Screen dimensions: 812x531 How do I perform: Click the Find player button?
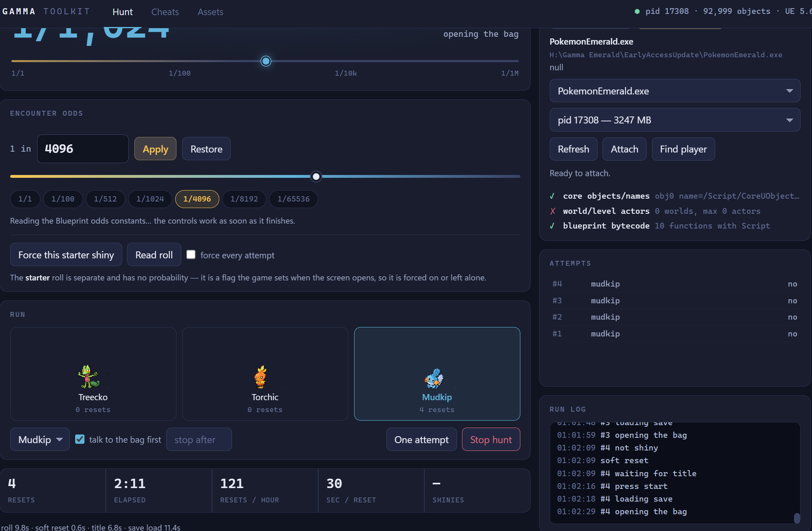(x=683, y=149)
